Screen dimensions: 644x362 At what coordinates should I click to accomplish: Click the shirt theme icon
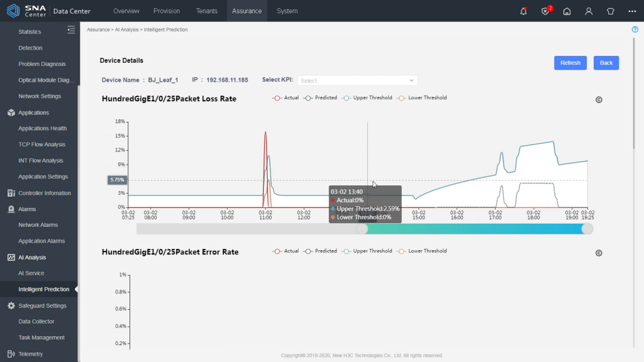pyautogui.click(x=610, y=11)
